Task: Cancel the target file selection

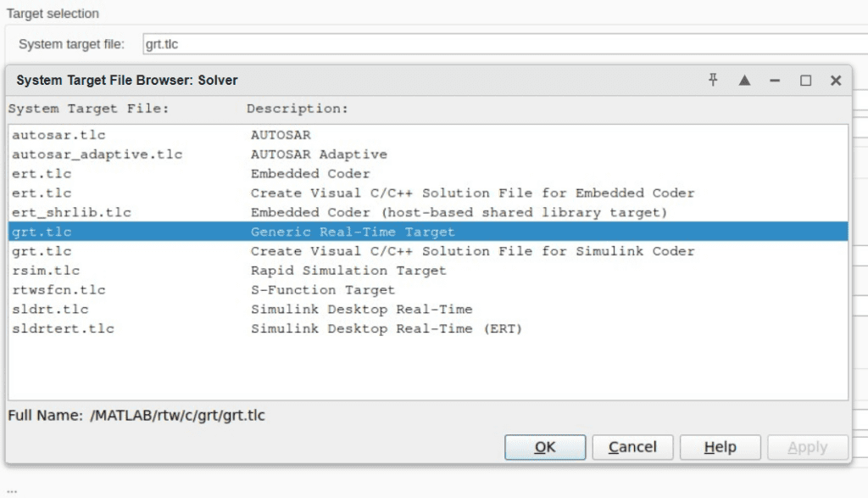Action: pos(632,447)
